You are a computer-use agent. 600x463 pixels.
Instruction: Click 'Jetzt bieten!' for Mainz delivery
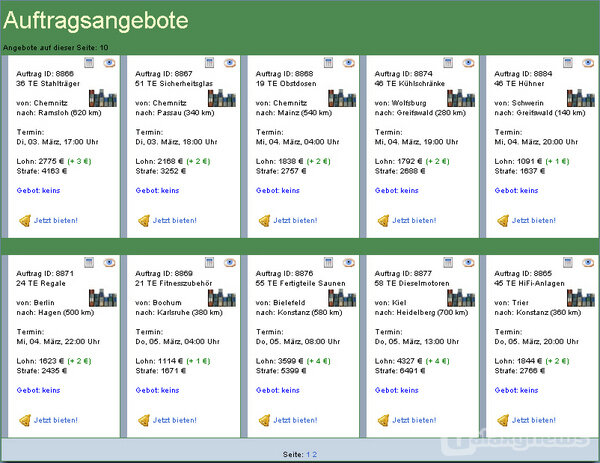click(295, 220)
